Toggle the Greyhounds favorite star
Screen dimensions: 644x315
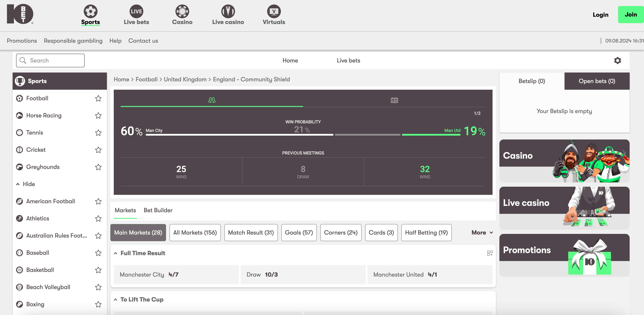tap(98, 167)
